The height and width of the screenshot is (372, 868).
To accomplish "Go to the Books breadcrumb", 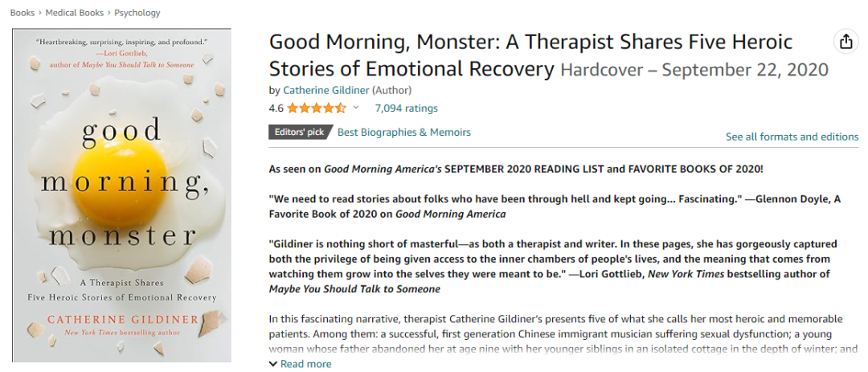I will 23,13.
